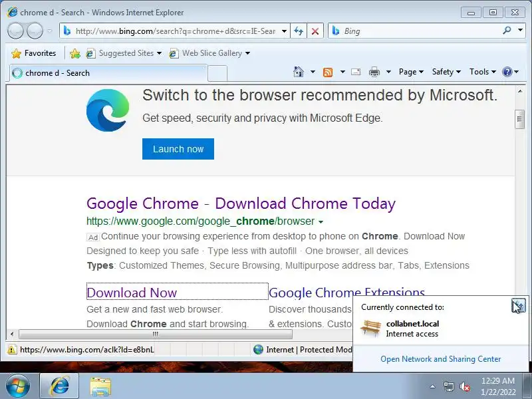Expand the Home button dropdown arrow
Viewport: 532px width, 399px height.
click(x=313, y=72)
